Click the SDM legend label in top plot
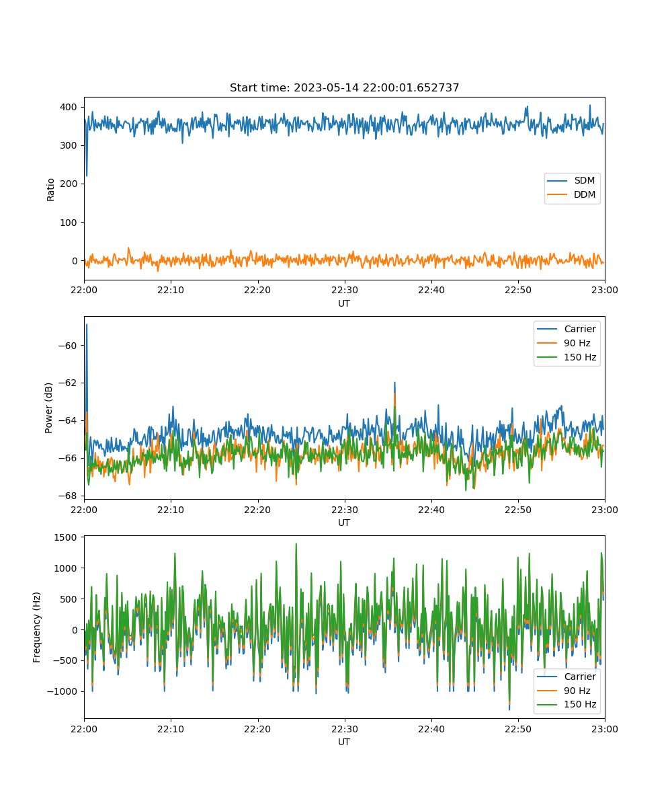This screenshot has width=672, height=807. tap(584, 181)
